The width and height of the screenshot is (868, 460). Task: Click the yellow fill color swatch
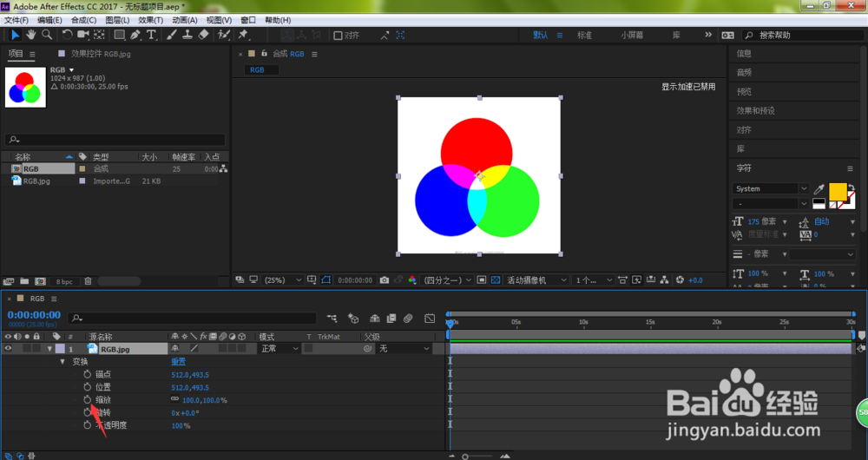pos(838,192)
